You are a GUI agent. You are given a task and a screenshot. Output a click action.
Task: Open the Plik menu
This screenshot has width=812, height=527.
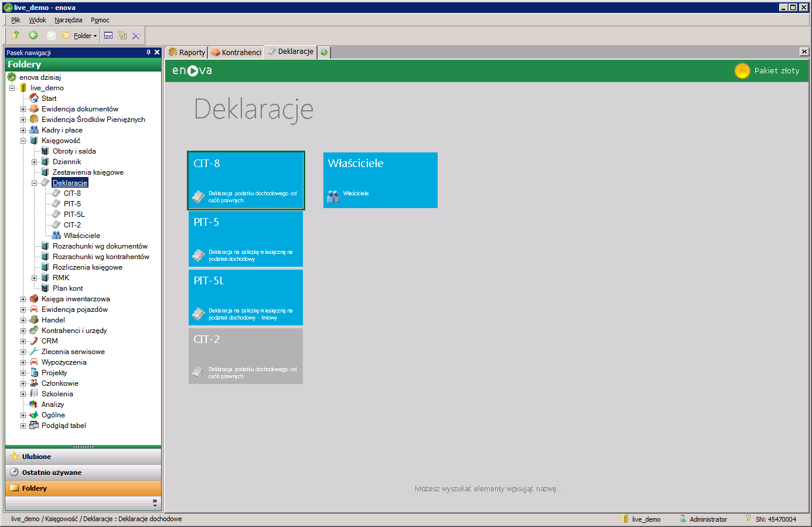[x=16, y=20]
